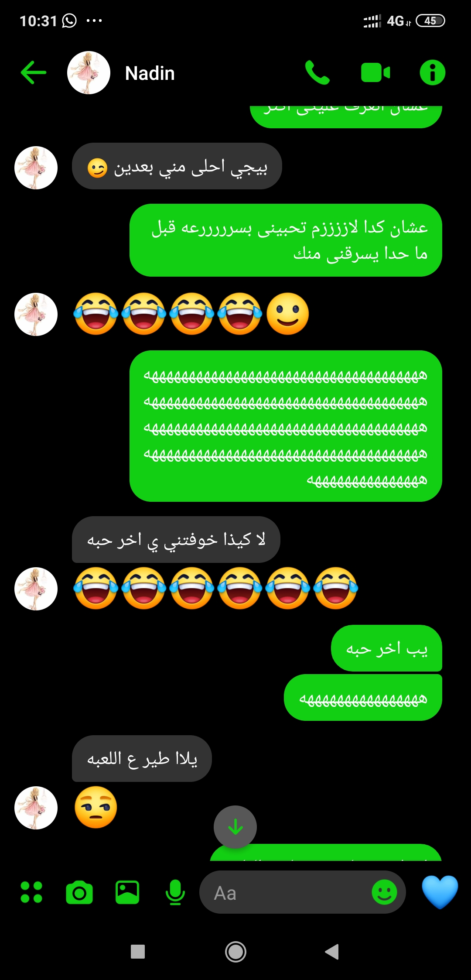This screenshot has height=980, width=471.
Task: Tap Android home navigation button
Action: click(x=235, y=952)
